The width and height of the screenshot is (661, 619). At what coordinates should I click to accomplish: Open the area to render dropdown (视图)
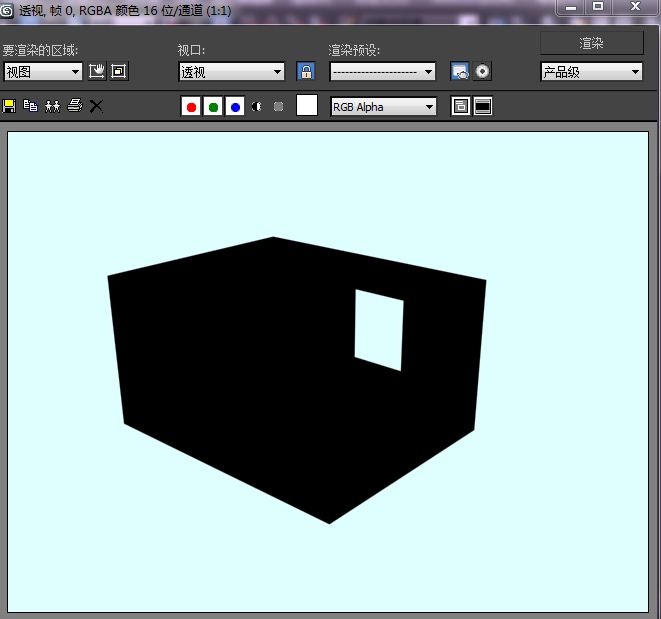pyautogui.click(x=43, y=72)
